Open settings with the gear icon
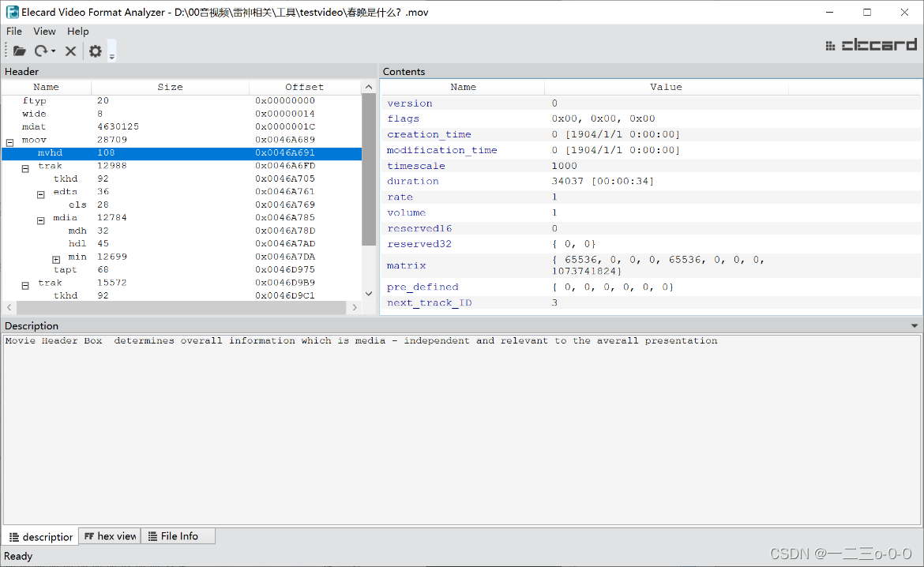The height and width of the screenshot is (567, 924). 96,51
